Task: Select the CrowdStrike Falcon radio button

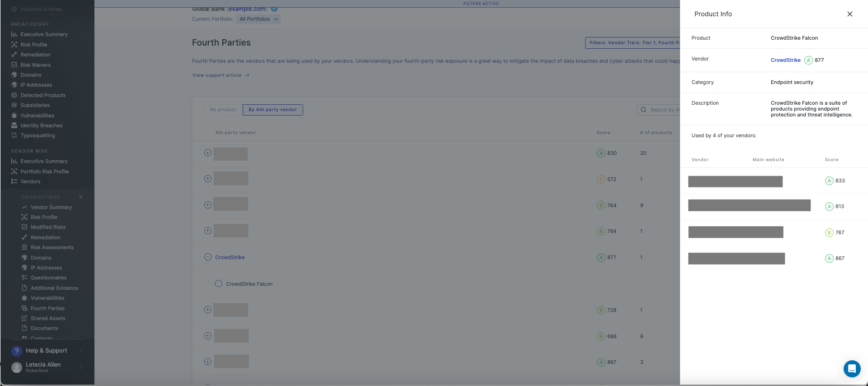Action: click(219, 284)
